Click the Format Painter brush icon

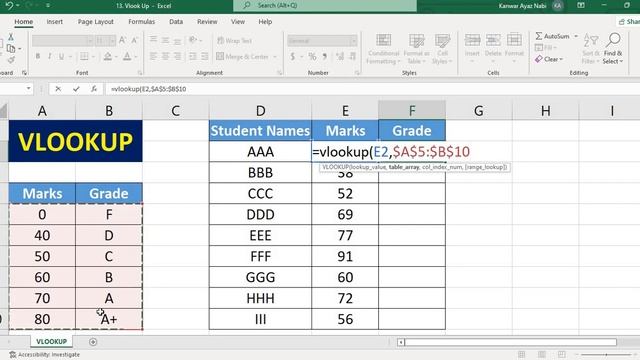pos(11,60)
